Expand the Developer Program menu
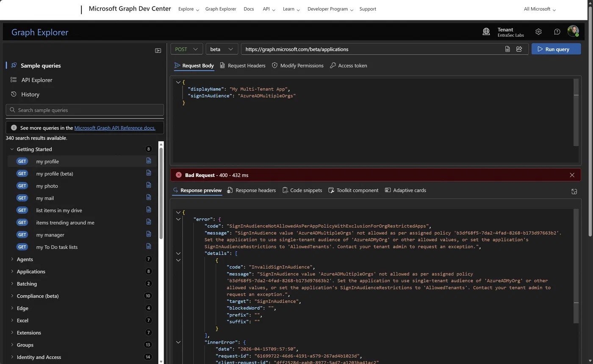Viewport: 593px width, 364px height. click(330, 9)
